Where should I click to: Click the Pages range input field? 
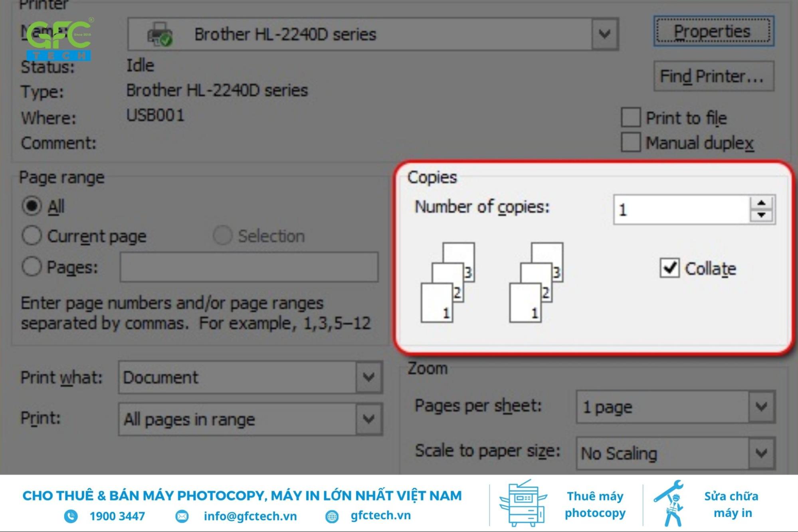(249, 267)
